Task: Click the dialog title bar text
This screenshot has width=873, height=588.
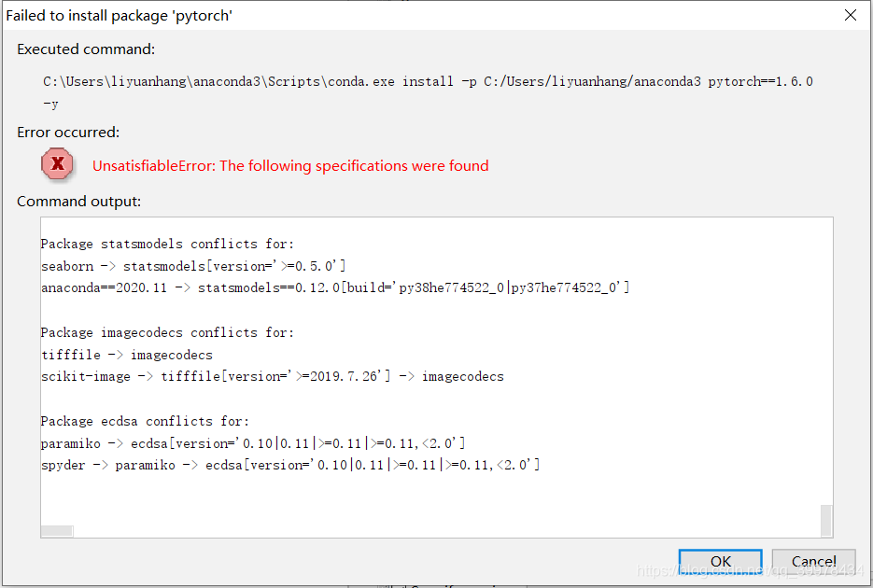Action: coord(122,15)
